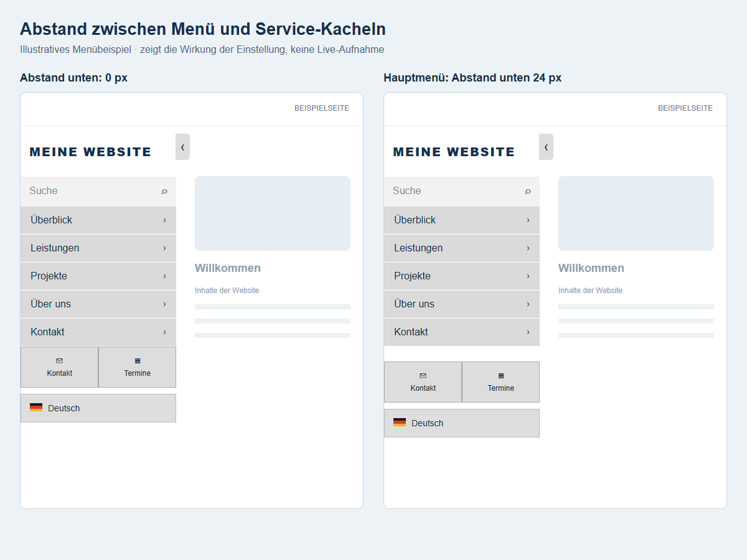Click MEINE WEBSITE logo in right example
This screenshot has width=747, height=560.
(x=454, y=152)
